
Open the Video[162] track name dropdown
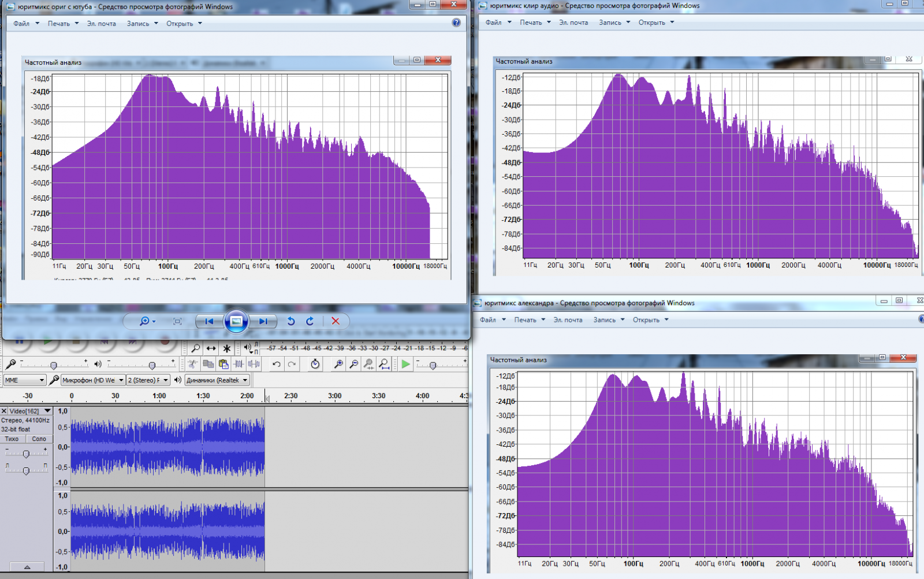coord(30,411)
